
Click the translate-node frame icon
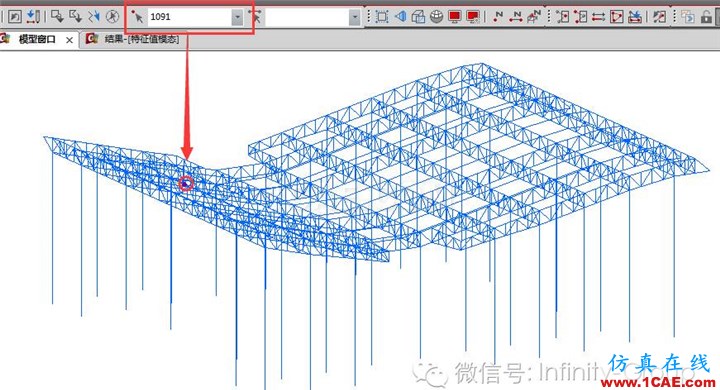point(580,17)
